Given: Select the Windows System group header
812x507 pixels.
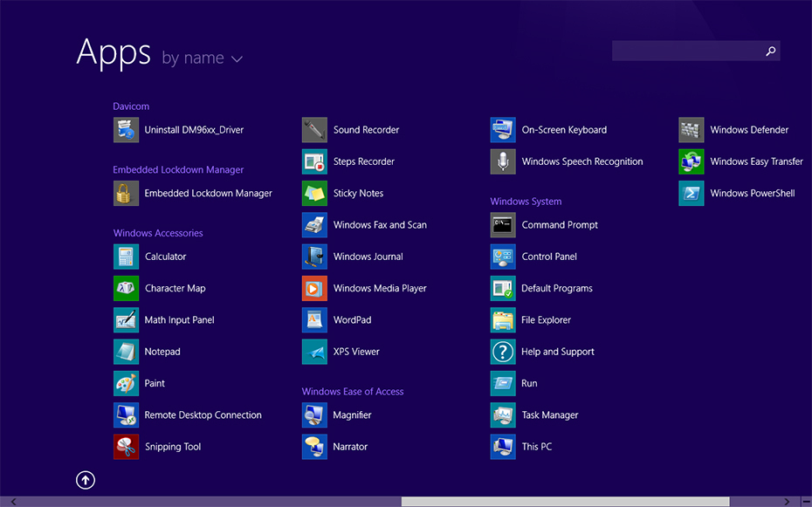Looking at the screenshot, I should point(526,202).
